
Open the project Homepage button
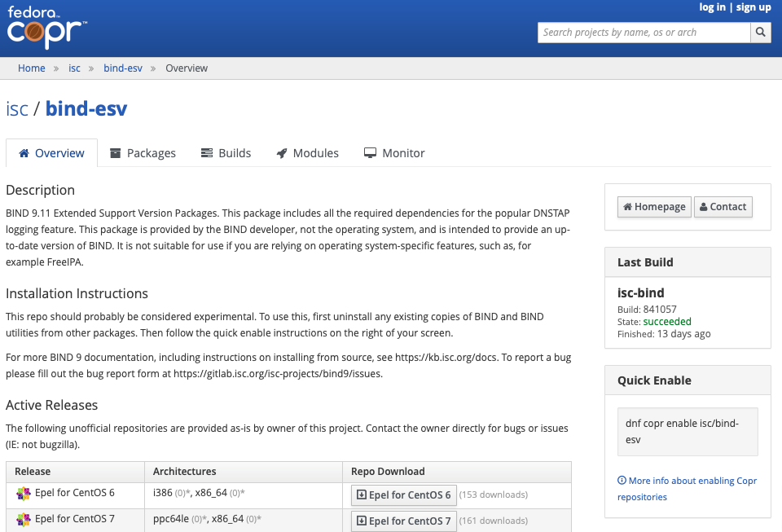(x=654, y=207)
